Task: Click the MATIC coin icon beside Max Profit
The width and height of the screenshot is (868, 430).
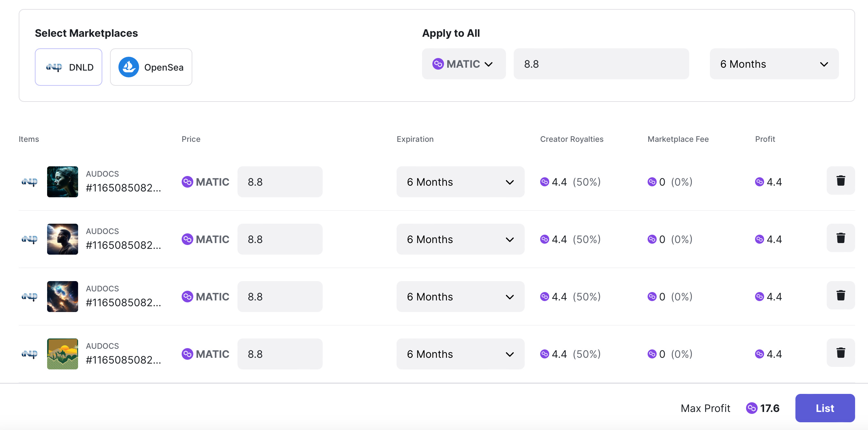Action: 752,408
